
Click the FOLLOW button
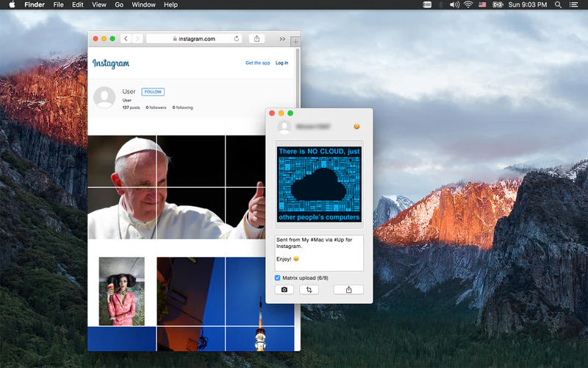click(153, 91)
